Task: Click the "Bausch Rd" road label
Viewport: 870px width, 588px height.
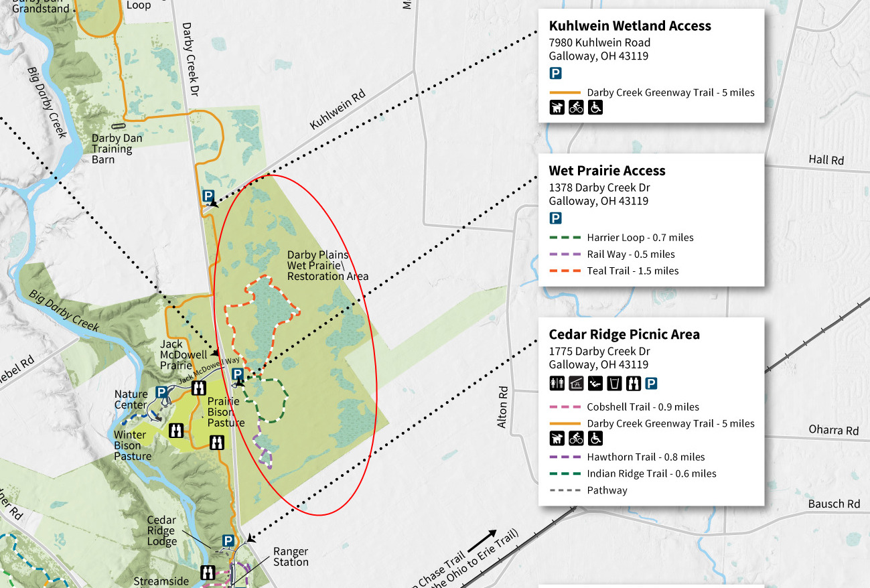Action: (x=834, y=504)
